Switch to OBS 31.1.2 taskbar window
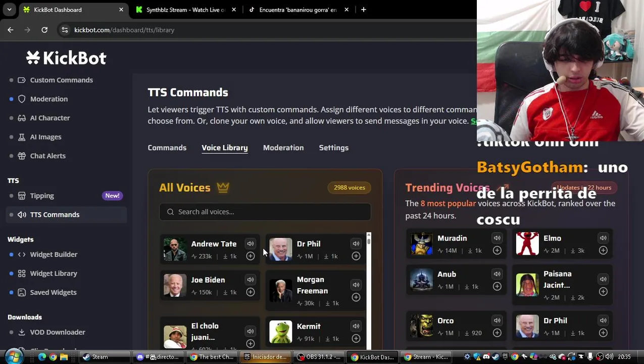The height and width of the screenshot is (364, 644). [319, 357]
